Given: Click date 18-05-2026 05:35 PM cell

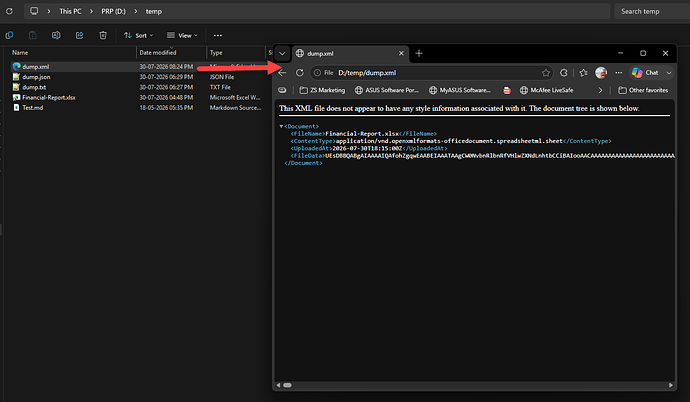Looking at the screenshot, I should [166, 107].
